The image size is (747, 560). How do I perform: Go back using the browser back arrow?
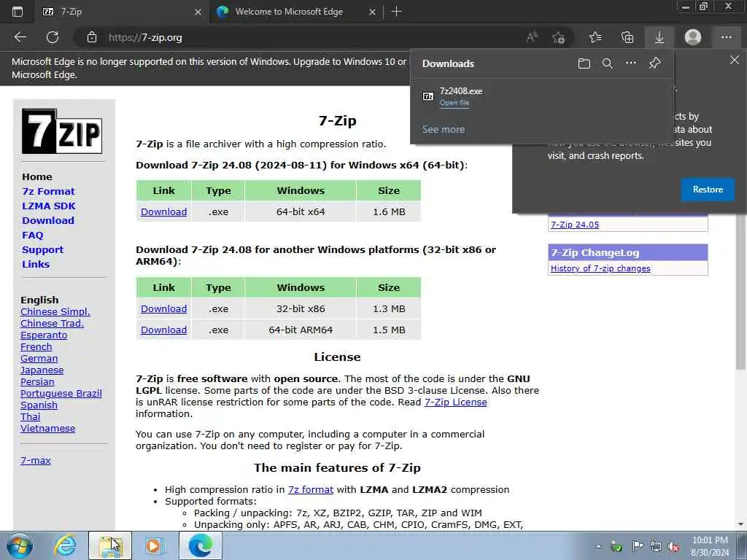(x=20, y=37)
